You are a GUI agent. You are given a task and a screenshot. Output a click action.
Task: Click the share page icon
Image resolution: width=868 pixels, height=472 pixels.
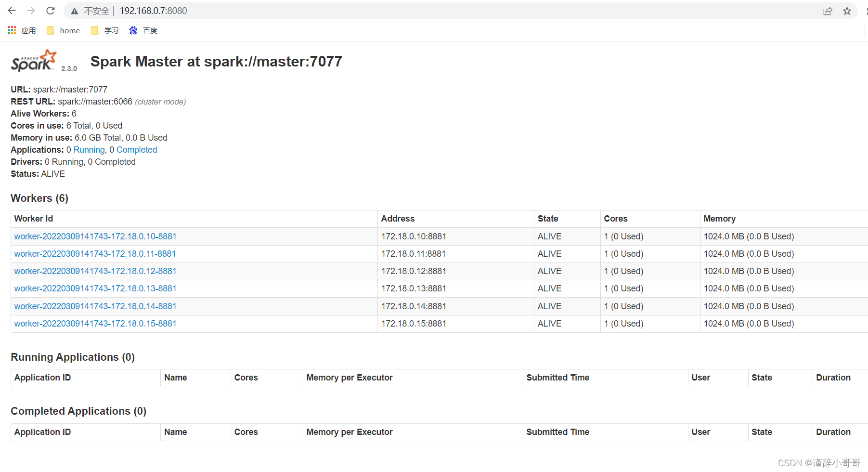pos(828,11)
